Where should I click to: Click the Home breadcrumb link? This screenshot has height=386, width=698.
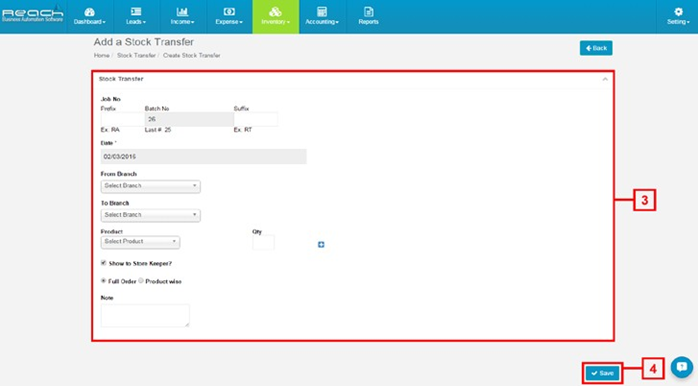pyautogui.click(x=101, y=56)
